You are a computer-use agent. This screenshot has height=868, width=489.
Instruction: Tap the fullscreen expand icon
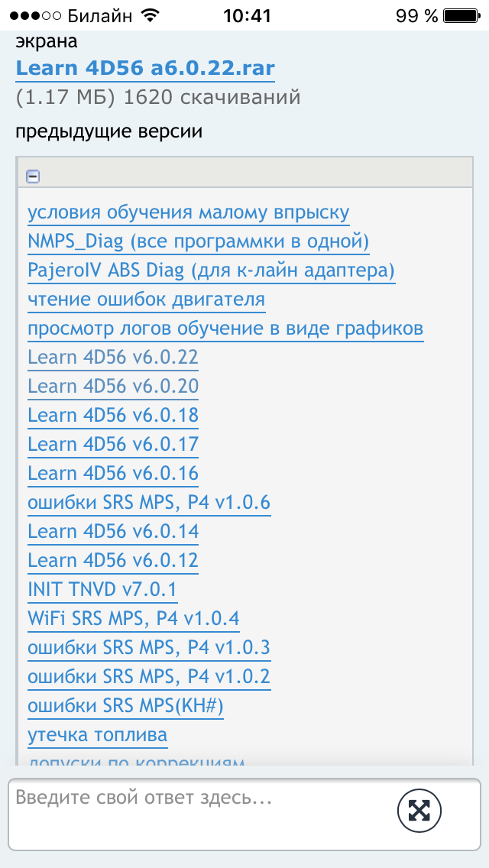tap(419, 811)
